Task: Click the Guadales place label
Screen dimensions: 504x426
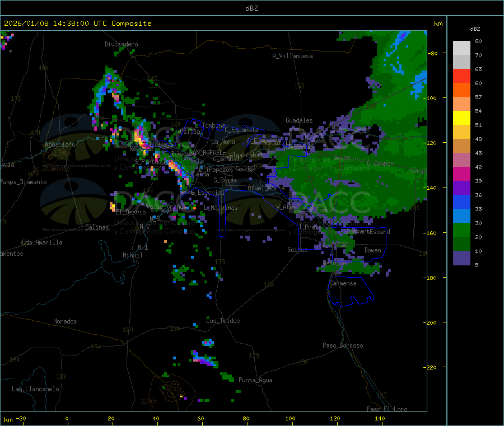Action: coord(299,120)
